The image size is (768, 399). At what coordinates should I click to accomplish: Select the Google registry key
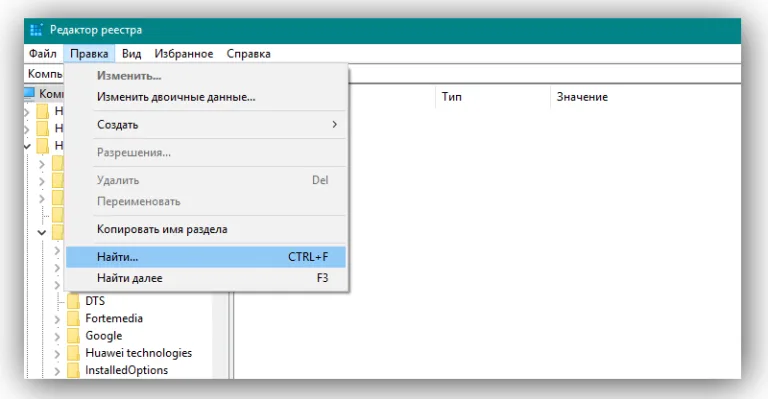click(x=104, y=336)
